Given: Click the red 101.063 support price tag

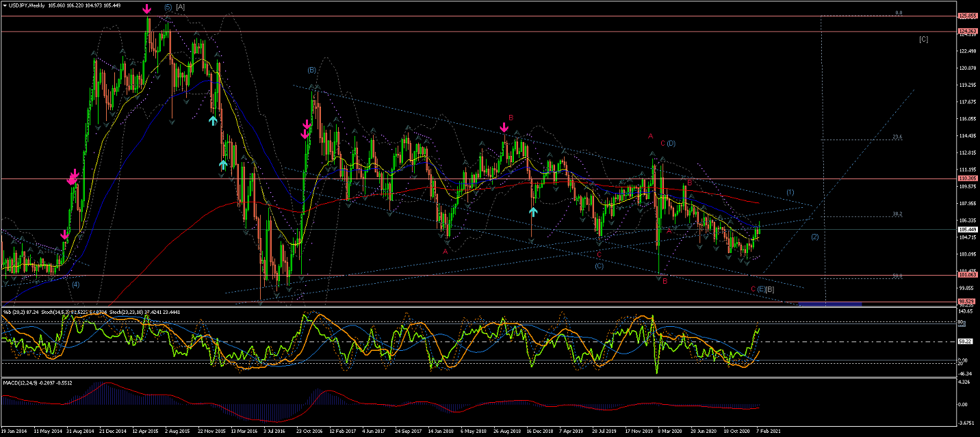Looking at the screenshot, I should pos(968,276).
